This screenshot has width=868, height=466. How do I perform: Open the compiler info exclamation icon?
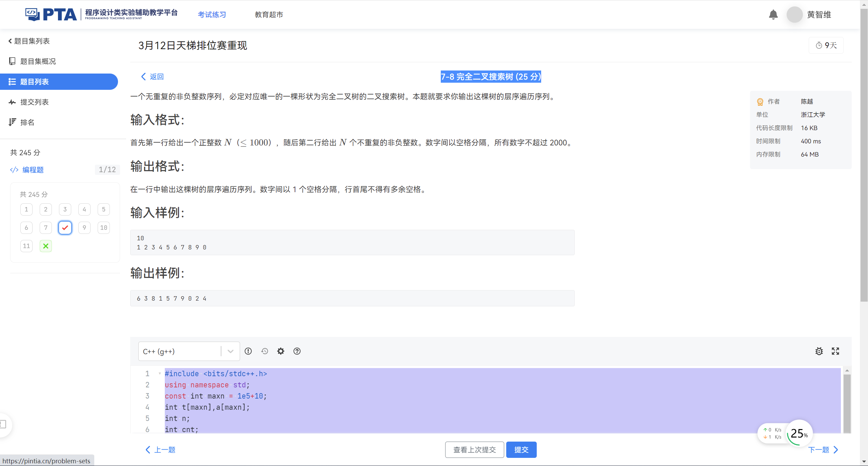(x=248, y=351)
